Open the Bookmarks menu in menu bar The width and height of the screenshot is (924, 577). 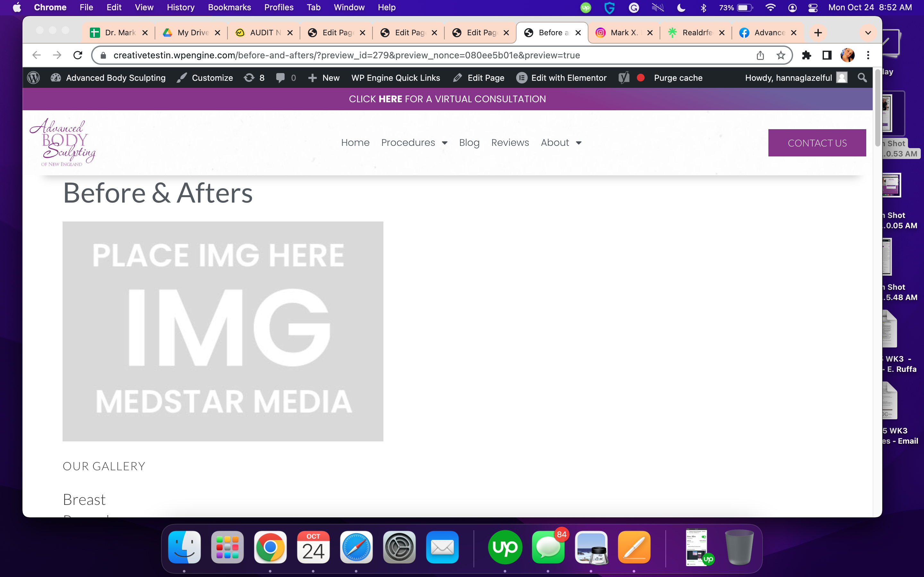pos(229,8)
